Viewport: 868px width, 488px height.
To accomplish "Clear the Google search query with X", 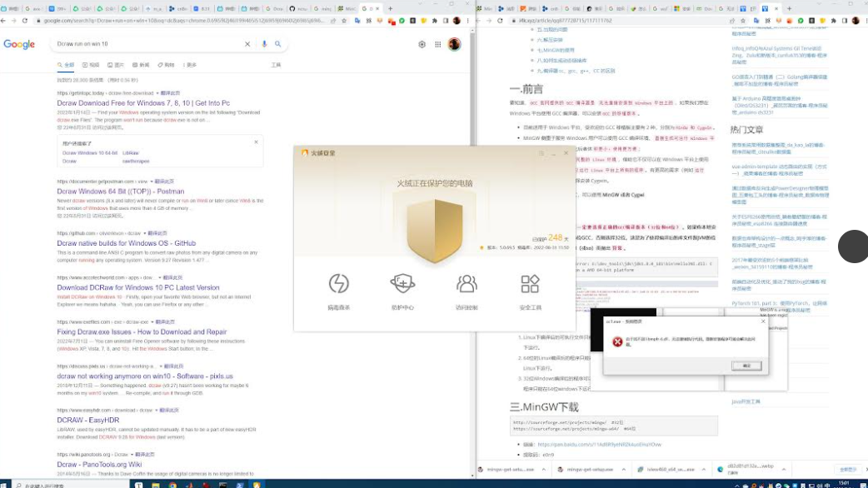I will coord(247,43).
